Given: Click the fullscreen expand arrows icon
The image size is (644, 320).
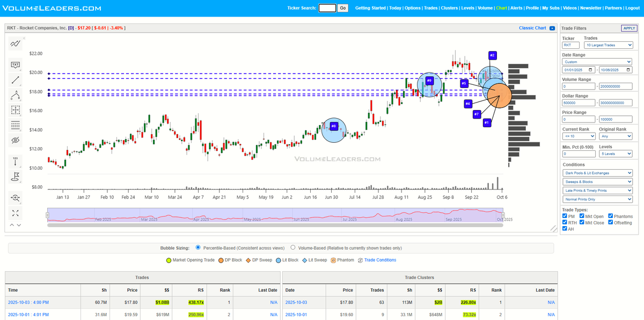Looking at the screenshot, I should pos(16,213).
